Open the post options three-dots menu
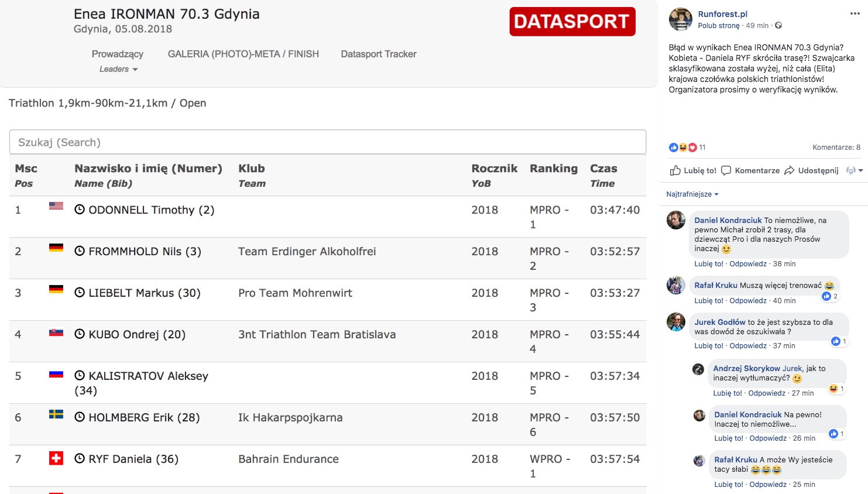868x494 pixels. (855, 13)
